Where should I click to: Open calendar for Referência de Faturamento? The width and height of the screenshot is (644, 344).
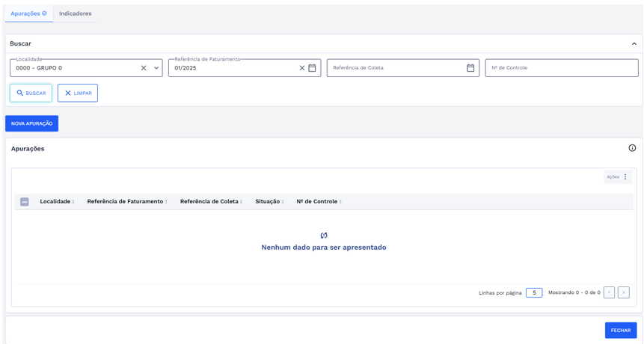[x=313, y=68]
